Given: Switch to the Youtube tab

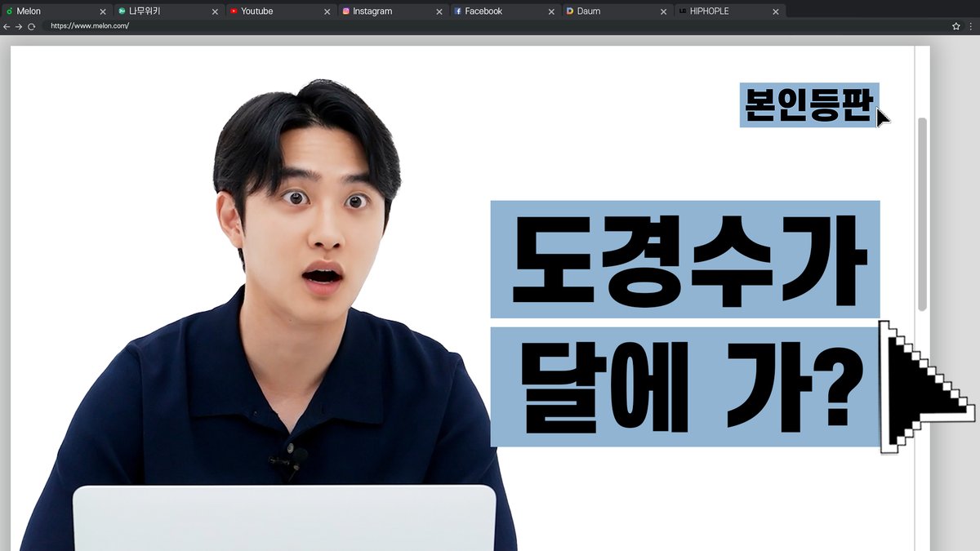Looking at the screenshot, I should pos(280,11).
